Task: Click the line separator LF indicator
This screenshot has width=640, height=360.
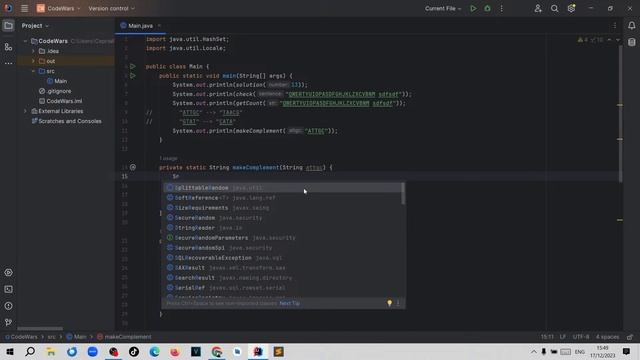Action: click(x=563, y=337)
